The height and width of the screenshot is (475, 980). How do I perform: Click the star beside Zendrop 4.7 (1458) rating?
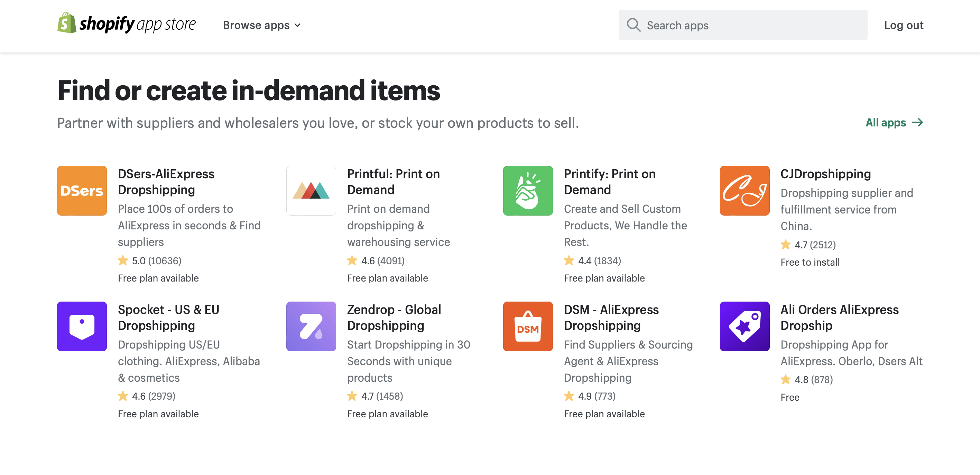(x=352, y=396)
